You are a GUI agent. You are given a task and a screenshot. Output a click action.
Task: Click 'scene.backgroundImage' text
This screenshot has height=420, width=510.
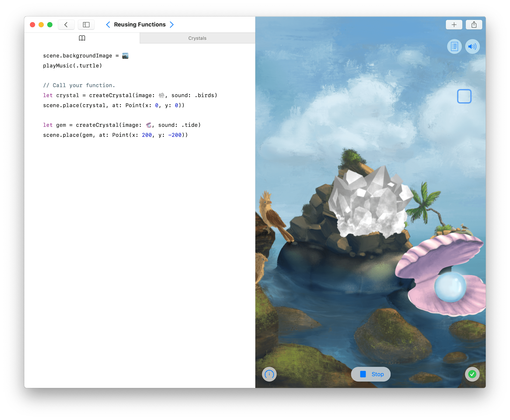(x=78, y=56)
